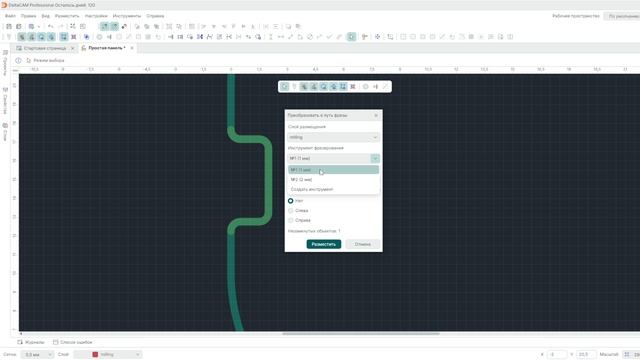
Task: Click the Разместить button in dialog
Action: click(324, 244)
